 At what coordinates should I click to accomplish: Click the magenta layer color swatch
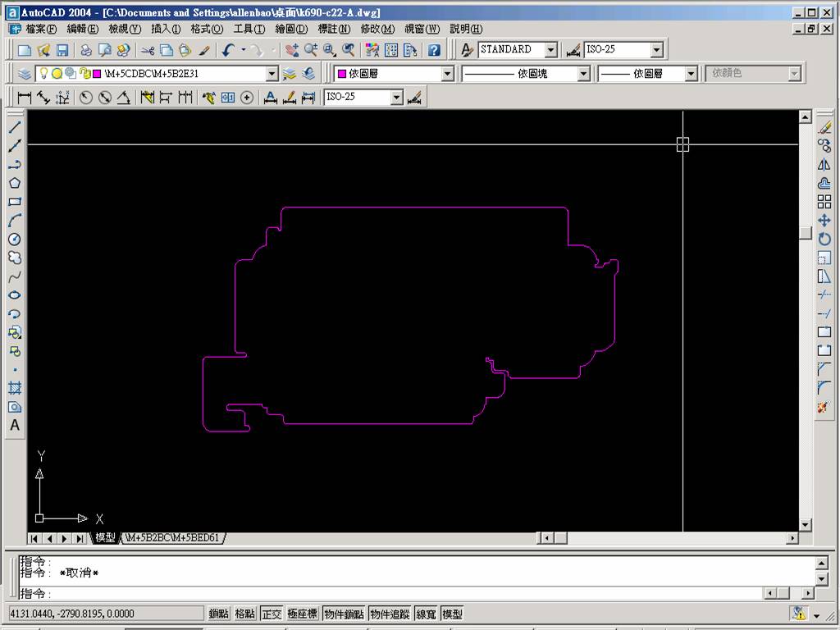click(x=97, y=74)
